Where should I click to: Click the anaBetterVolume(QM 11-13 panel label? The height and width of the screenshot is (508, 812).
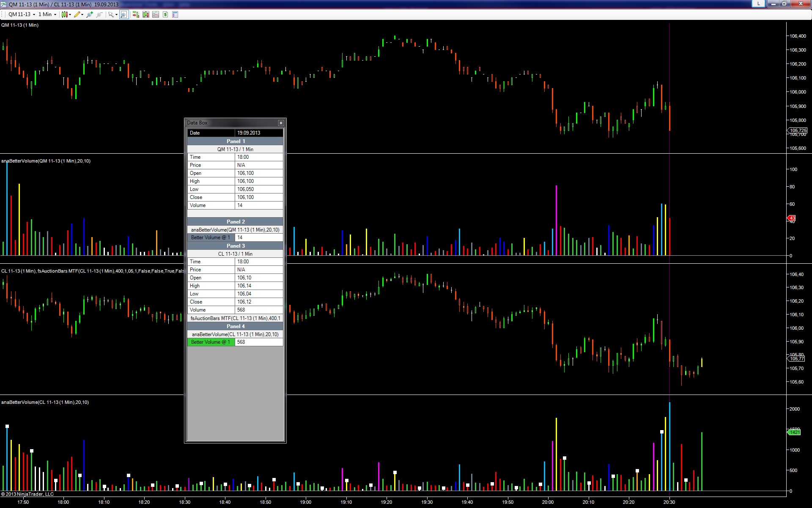(x=46, y=161)
